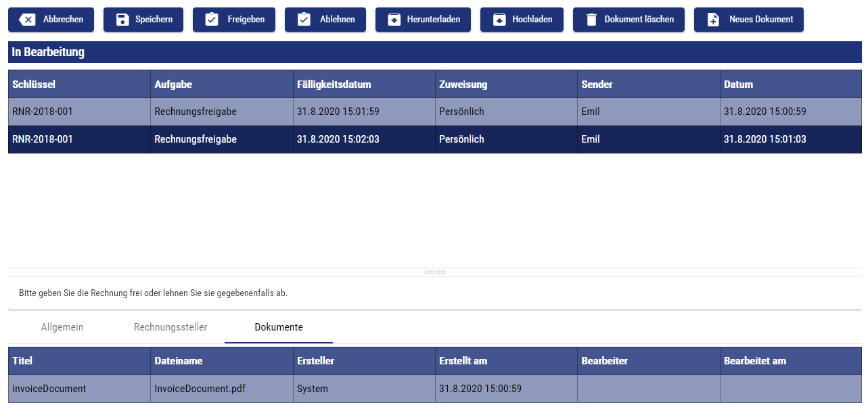Click the Speichern floppy disk icon

tap(122, 20)
